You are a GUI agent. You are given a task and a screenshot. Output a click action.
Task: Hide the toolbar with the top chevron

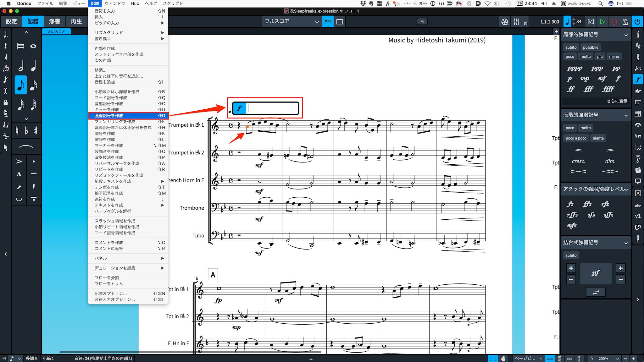(422, 21)
